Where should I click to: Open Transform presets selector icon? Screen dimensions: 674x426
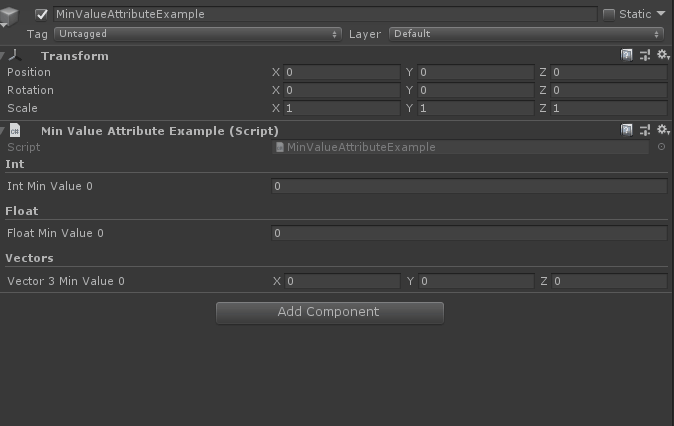645,56
